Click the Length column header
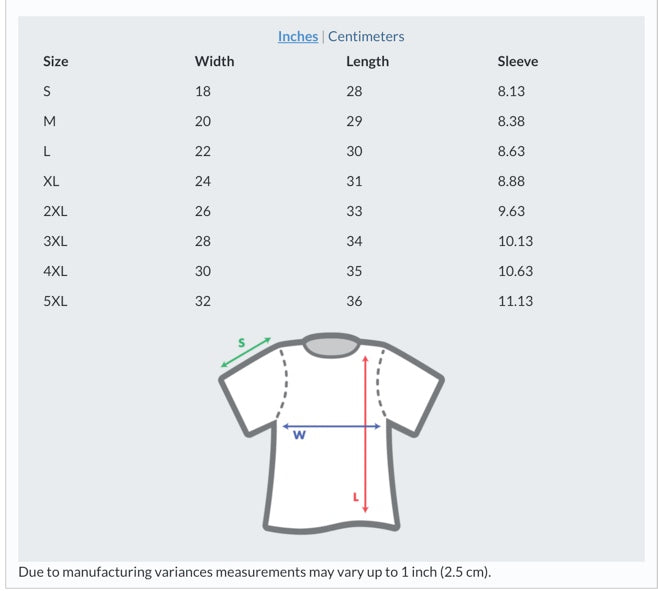The height and width of the screenshot is (591, 658). coord(367,61)
